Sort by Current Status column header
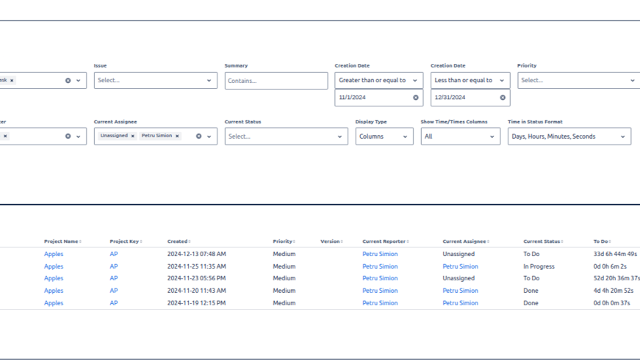 click(x=542, y=241)
